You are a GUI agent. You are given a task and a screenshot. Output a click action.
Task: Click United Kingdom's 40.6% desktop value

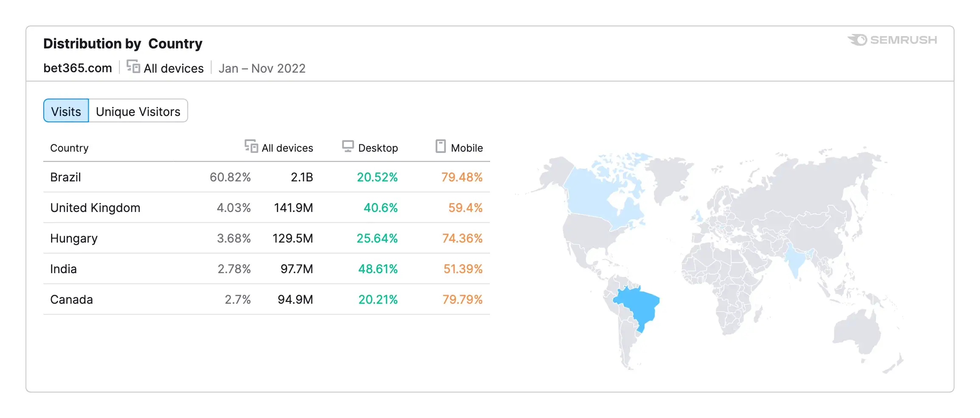[380, 208]
